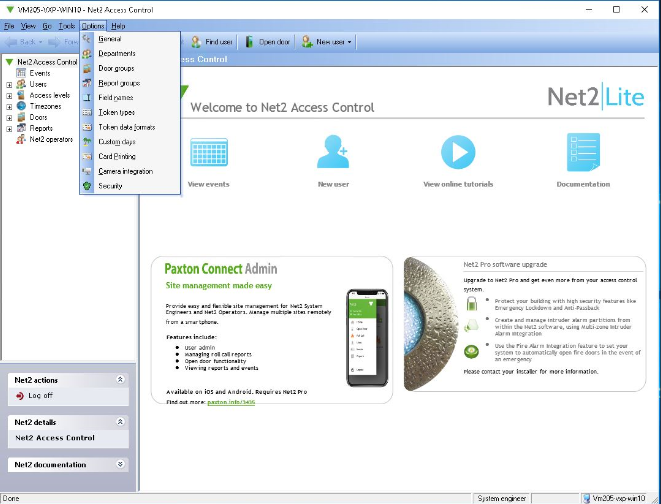Click Documentation label
The image size is (661, 504).
(x=583, y=184)
